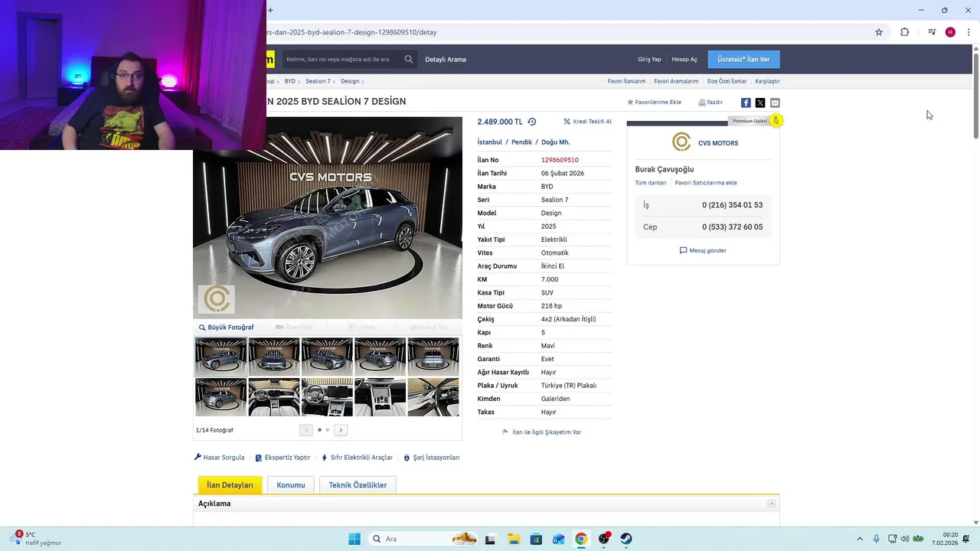Image resolution: width=980 pixels, height=551 pixels.
Task: Open a new browser tab
Action: pos(270,10)
